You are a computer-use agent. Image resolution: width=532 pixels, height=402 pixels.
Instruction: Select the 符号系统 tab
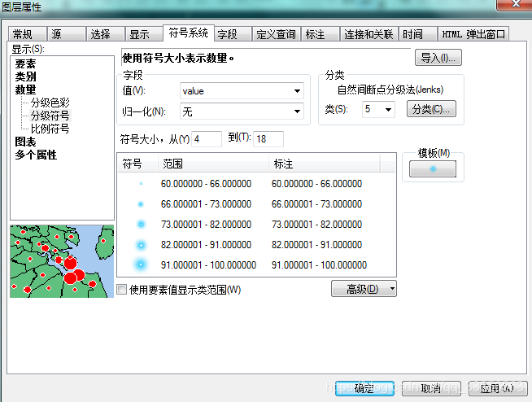[x=188, y=33]
